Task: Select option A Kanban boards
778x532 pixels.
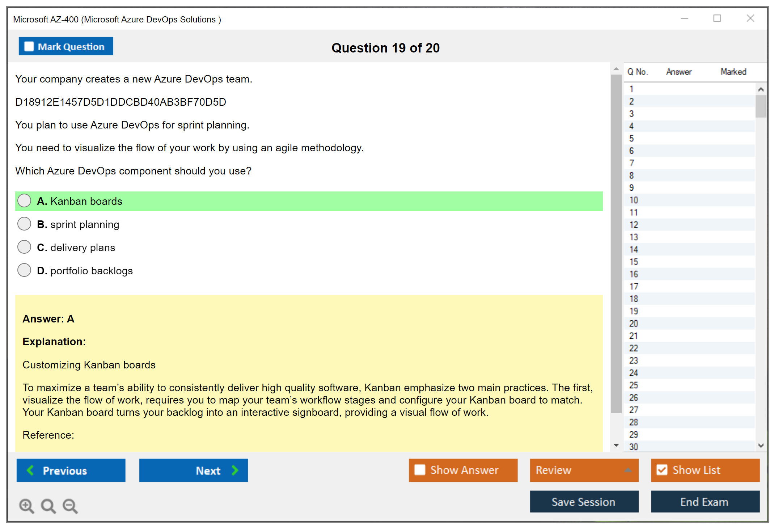Action: click(24, 201)
